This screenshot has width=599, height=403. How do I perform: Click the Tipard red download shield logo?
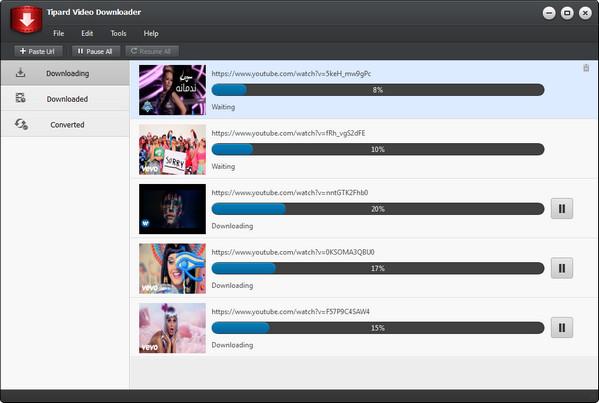pyautogui.click(x=26, y=19)
